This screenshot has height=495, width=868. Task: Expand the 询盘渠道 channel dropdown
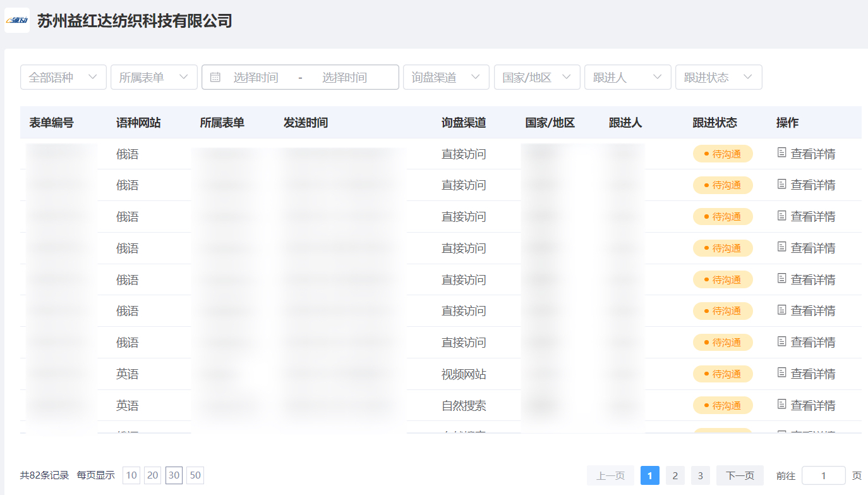[446, 76]
